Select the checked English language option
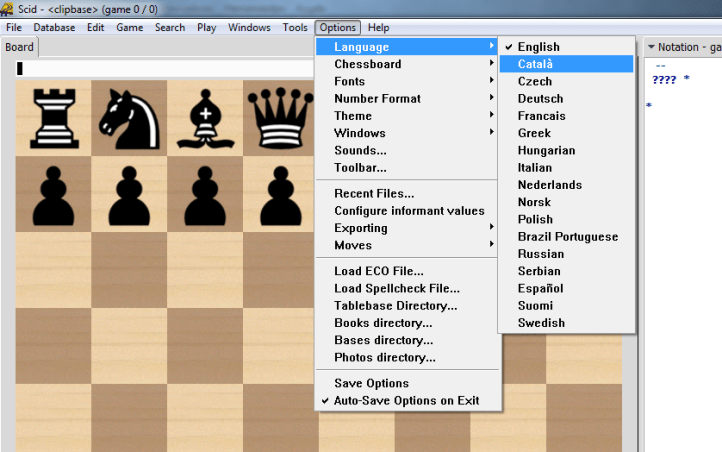The width and height of the screenshot is (722, 452). click(x=538, y=47)
